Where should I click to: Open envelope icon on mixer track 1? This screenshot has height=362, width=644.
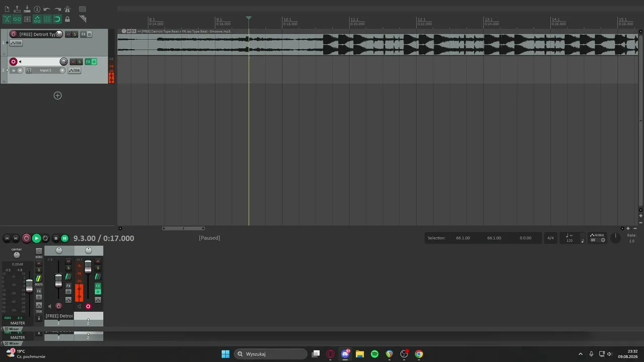point(68,300)
